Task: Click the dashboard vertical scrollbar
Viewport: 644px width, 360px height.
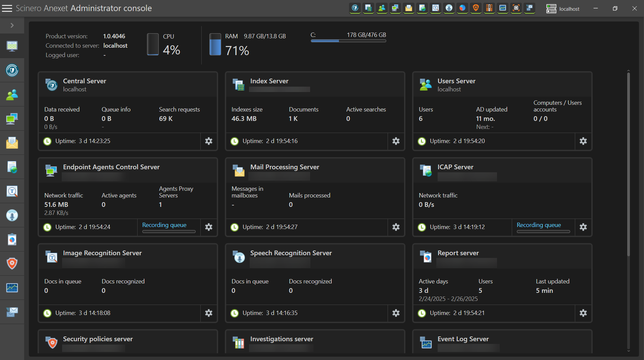Action: (628, 165)
